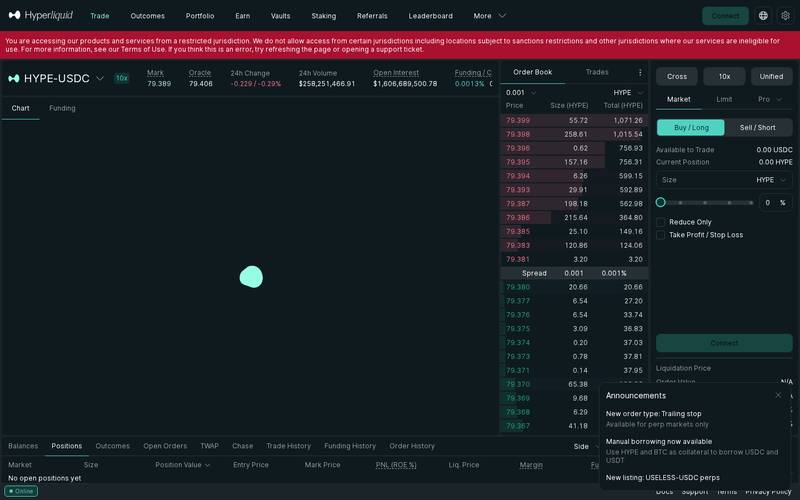The image size is (800, 500).
Task: Open the settings gear icon
Action: [x=785, y=16]
